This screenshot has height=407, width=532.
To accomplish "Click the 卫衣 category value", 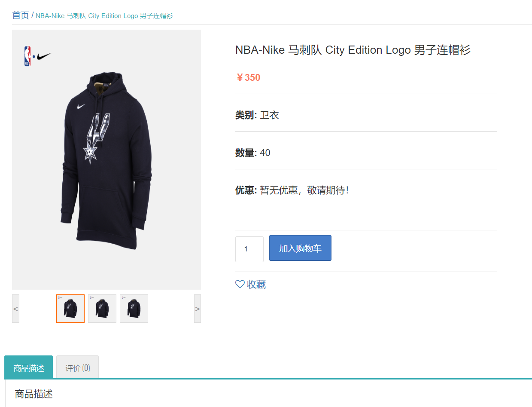I will click(270, 115).
